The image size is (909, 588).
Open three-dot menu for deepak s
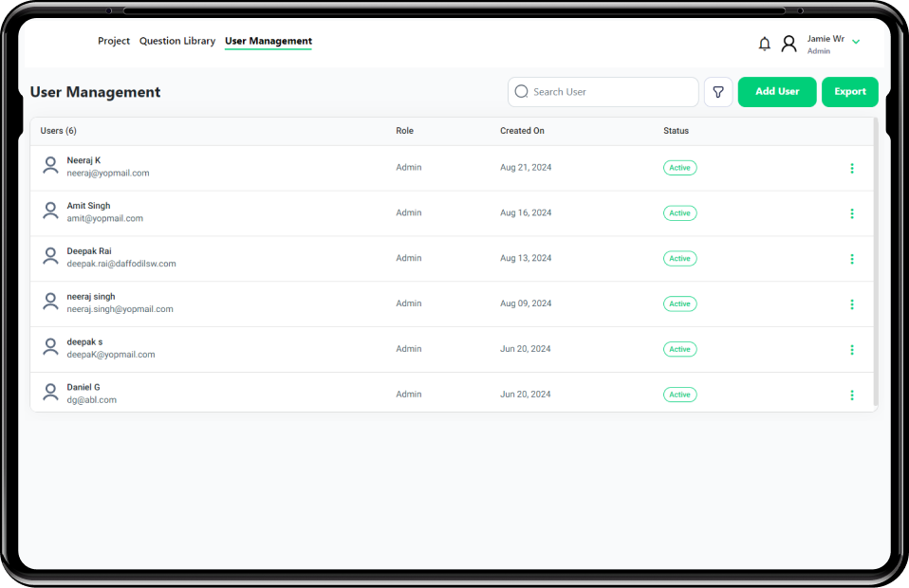tap(851, 349)
